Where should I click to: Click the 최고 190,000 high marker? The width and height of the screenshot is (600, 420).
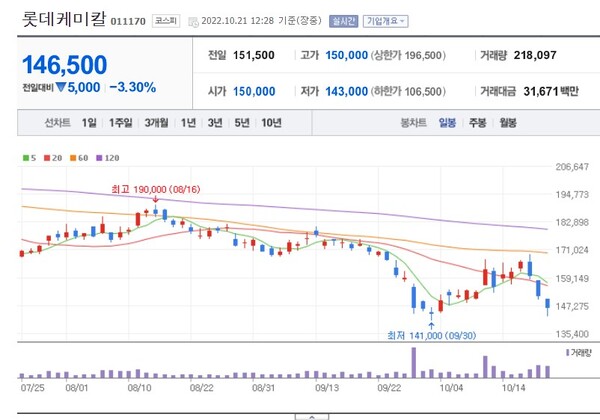tap(143, 187)
